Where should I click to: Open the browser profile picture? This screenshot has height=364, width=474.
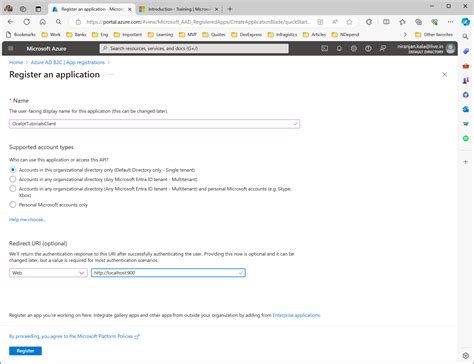tap(8, 9)
